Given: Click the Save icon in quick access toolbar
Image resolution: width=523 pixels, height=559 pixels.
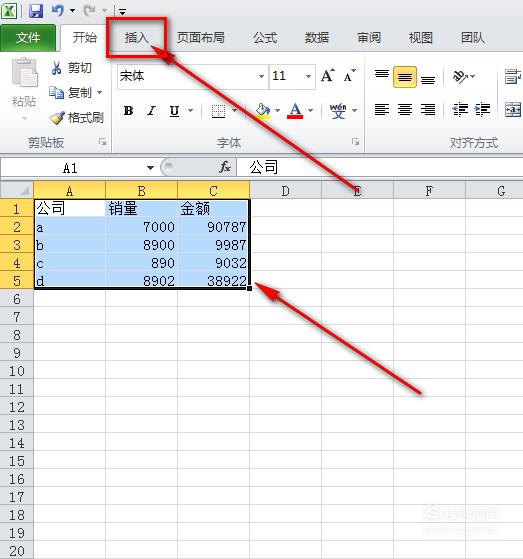Looking at the screenshot, I should pyautogui.click(x=36, y=10).
